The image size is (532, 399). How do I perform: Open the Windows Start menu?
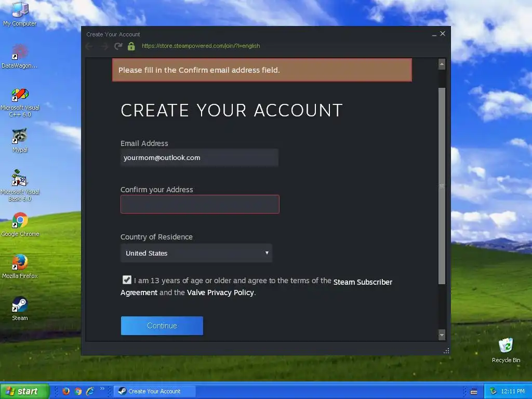[x=24, y=391]
